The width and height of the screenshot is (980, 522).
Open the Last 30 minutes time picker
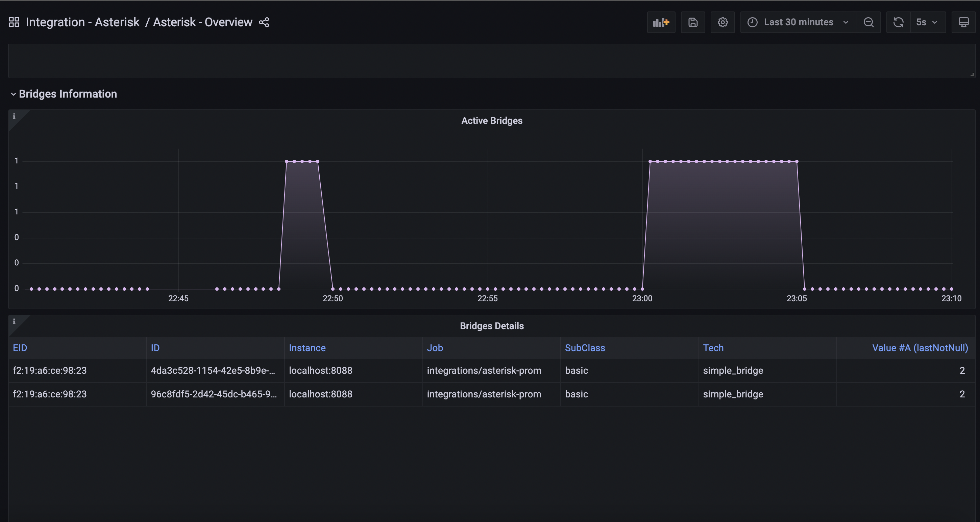tap(798, 22)
